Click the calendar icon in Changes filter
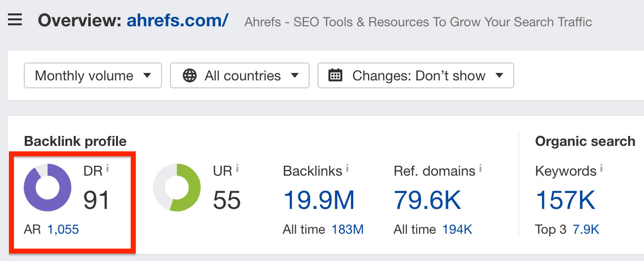The width and height of the screenshot is (644, 261). pyautogui.click(x=336, y=75)
